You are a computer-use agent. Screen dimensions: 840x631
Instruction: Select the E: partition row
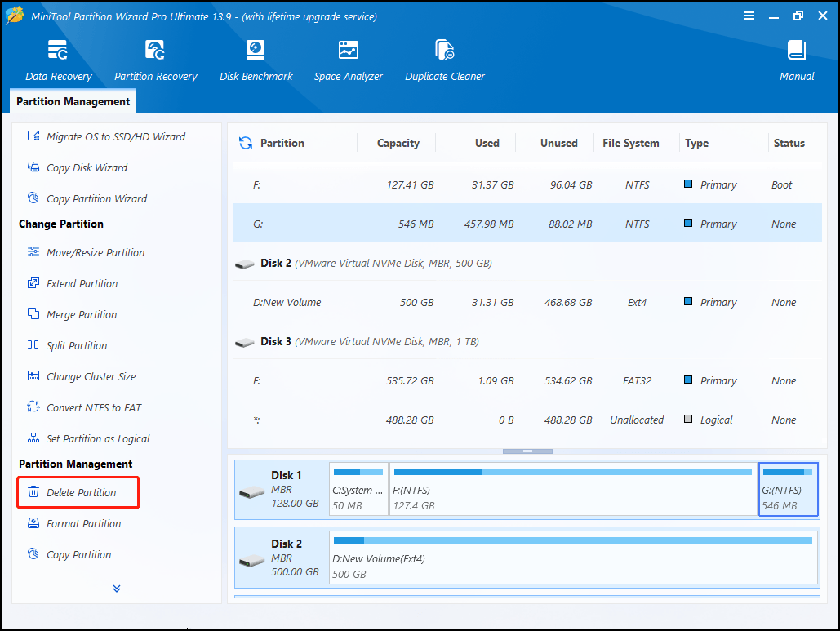coord(527,381)
